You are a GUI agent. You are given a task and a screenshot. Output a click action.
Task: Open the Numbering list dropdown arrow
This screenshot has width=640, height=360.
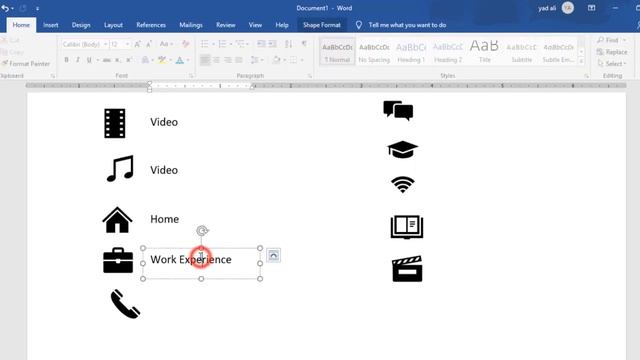coord(231,44)
